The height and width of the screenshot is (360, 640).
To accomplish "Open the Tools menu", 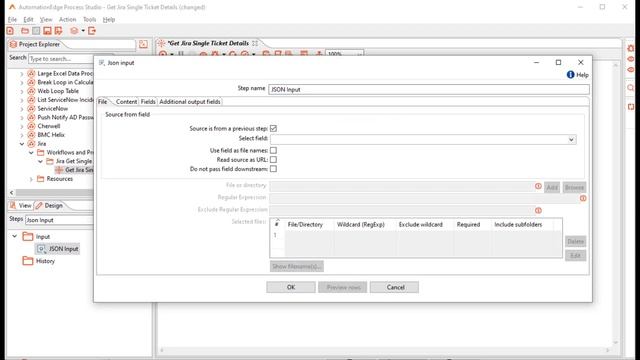I will pos(89,20).
